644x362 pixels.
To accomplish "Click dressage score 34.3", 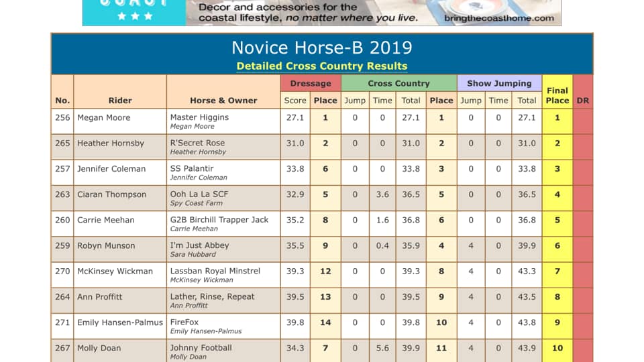I will [295, 348].
